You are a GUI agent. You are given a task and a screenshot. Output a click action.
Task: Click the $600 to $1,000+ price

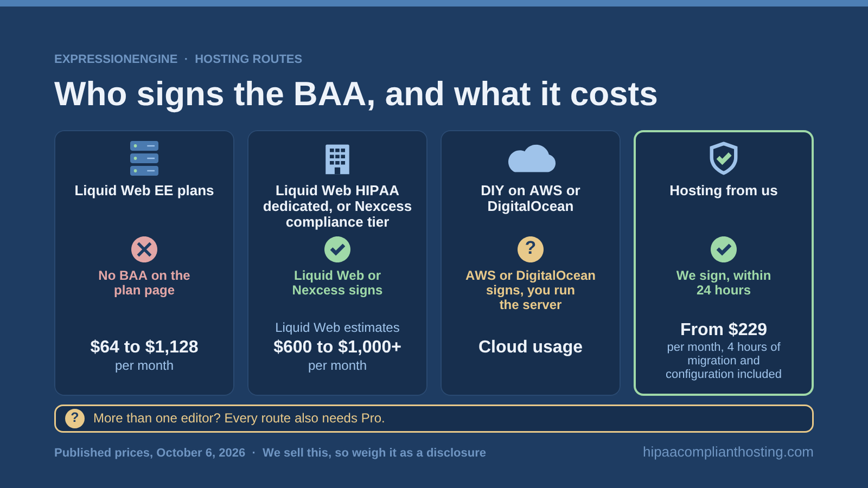tap(337, 346)
